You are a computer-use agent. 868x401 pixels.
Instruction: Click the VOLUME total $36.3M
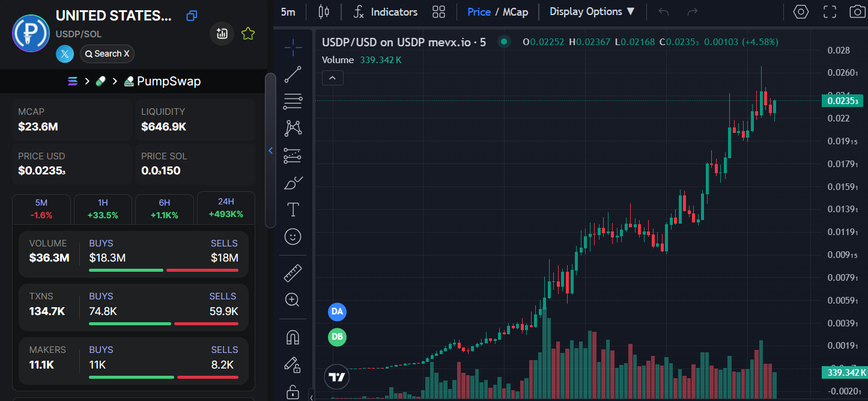(x=49, y=258)
